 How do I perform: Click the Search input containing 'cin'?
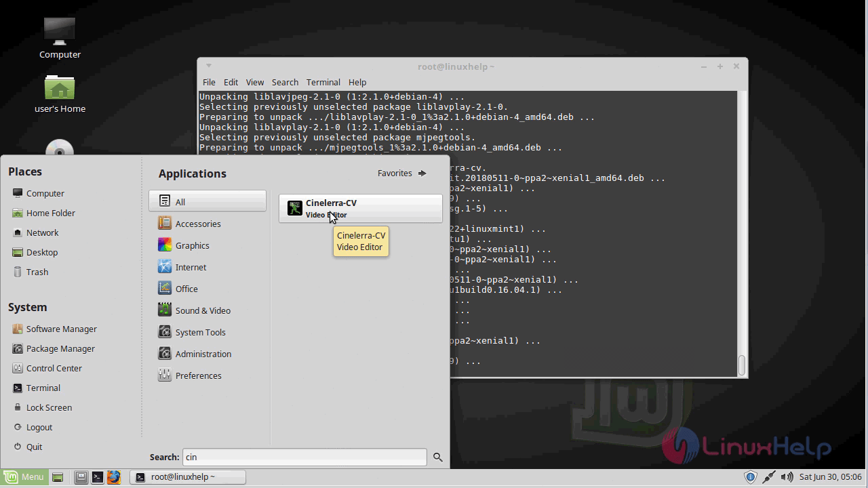point(304,457)
